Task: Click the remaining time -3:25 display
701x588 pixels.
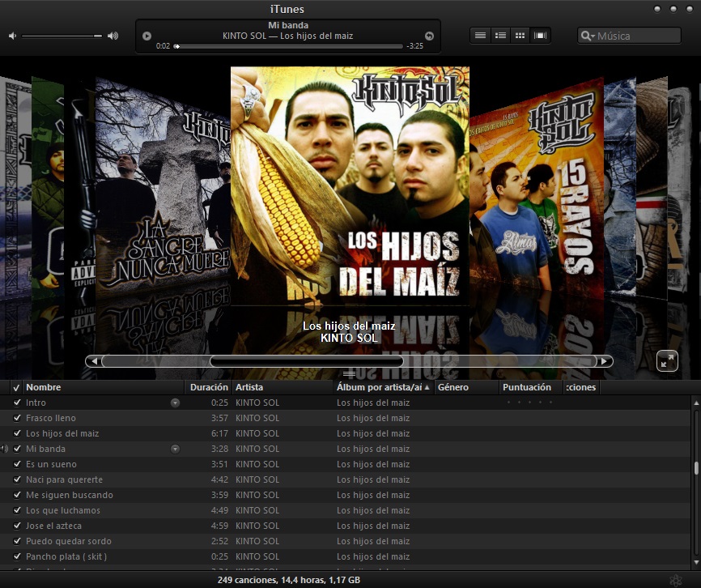Action: pyautogui.click(x=414, y=45)
